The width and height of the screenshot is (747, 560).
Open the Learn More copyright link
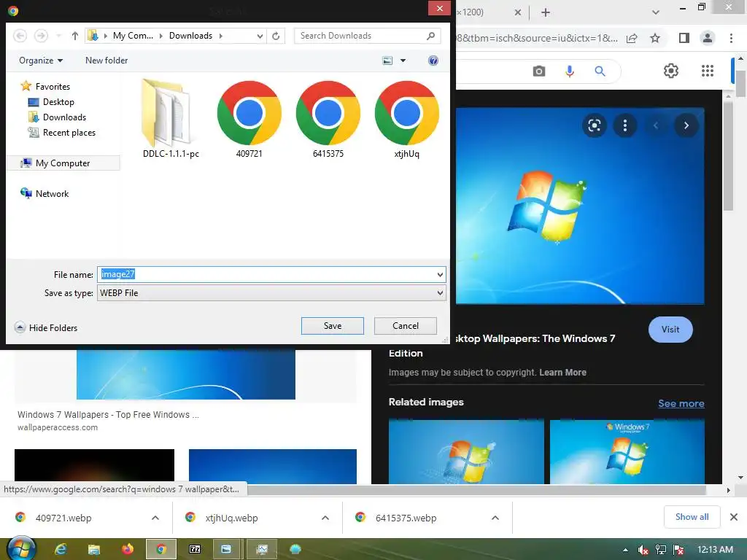562,373
